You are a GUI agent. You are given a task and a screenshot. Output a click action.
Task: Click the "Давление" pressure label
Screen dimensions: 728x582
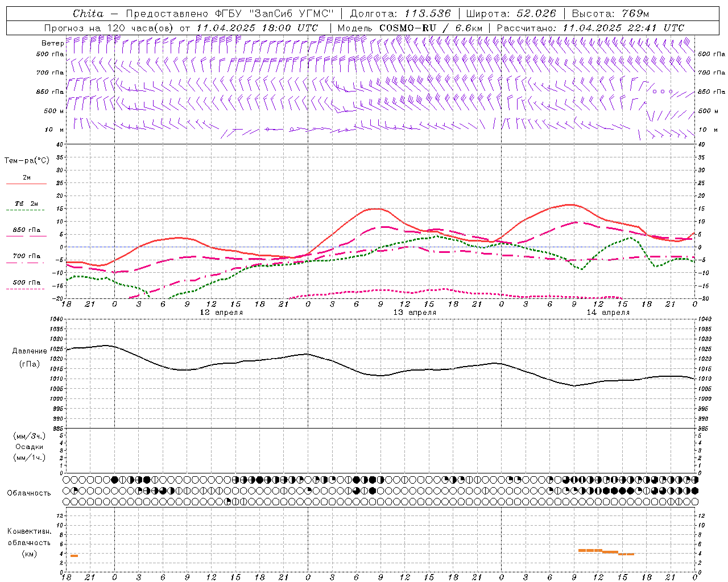(30, 351)
